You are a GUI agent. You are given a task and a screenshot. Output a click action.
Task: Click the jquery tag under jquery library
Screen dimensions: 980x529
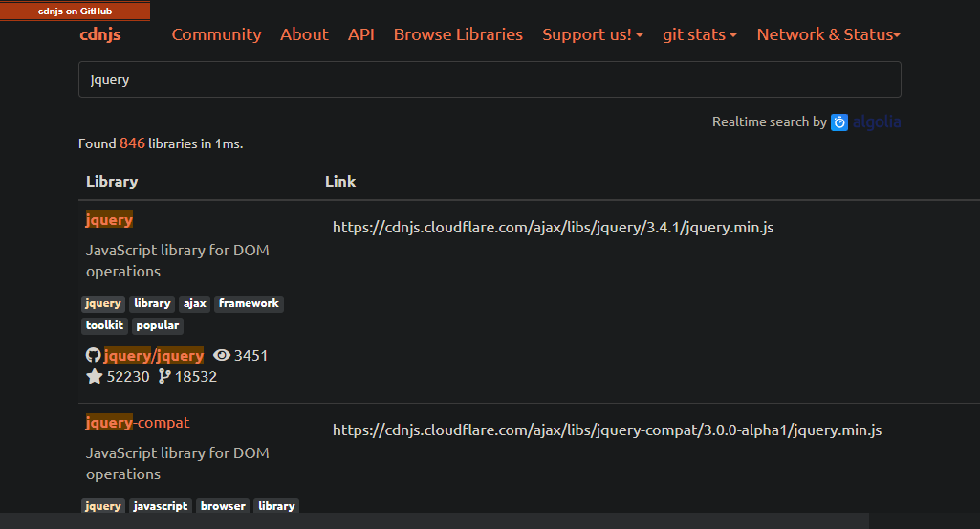coord(103,304)
